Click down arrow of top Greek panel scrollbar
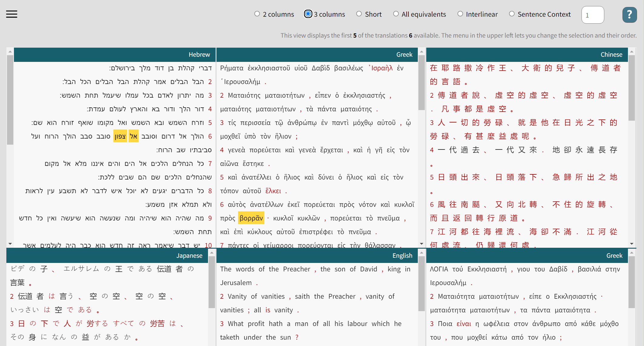 pos(421,244)
